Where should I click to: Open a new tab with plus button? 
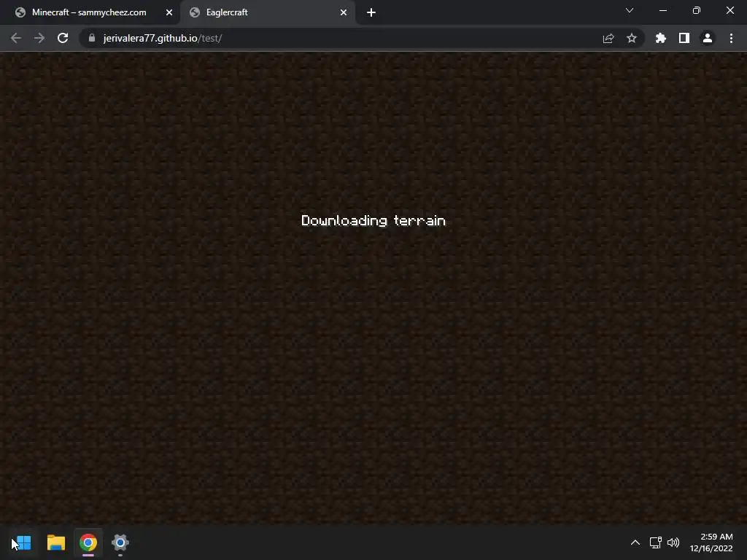click(371, 13)
